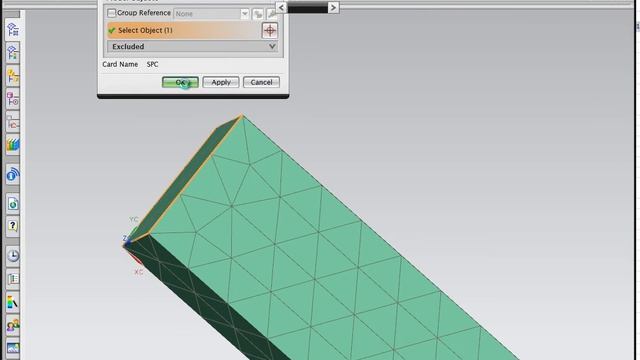Click the Apply button

click(221, 82)
